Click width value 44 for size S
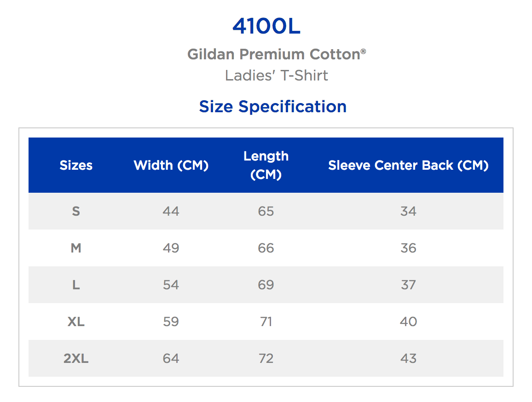The image size is (532, 402). point(171,212)
